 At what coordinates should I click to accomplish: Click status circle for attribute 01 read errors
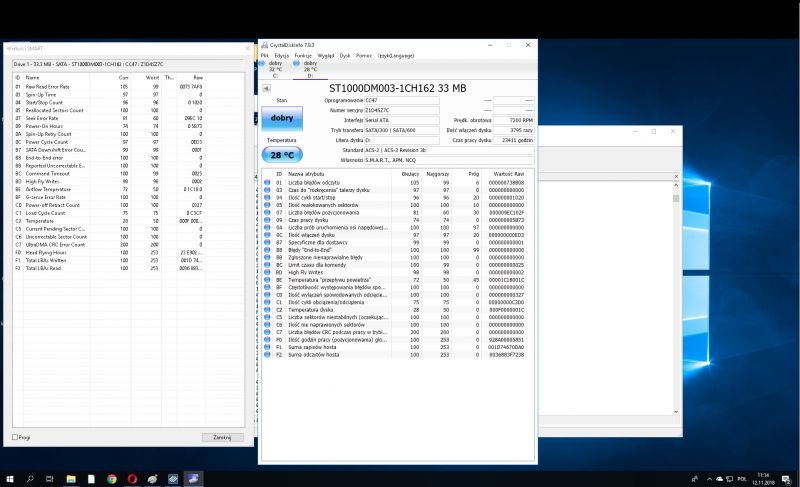click(267, 183)
